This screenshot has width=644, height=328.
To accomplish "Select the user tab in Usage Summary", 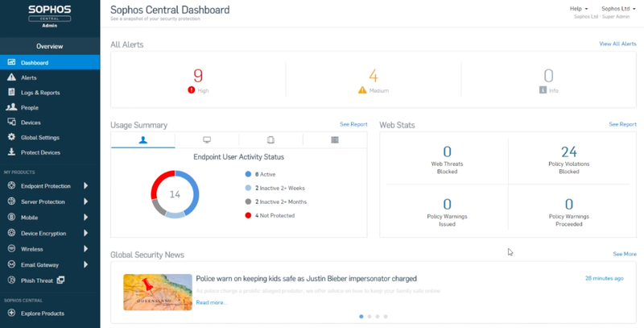I will point(143,140).
